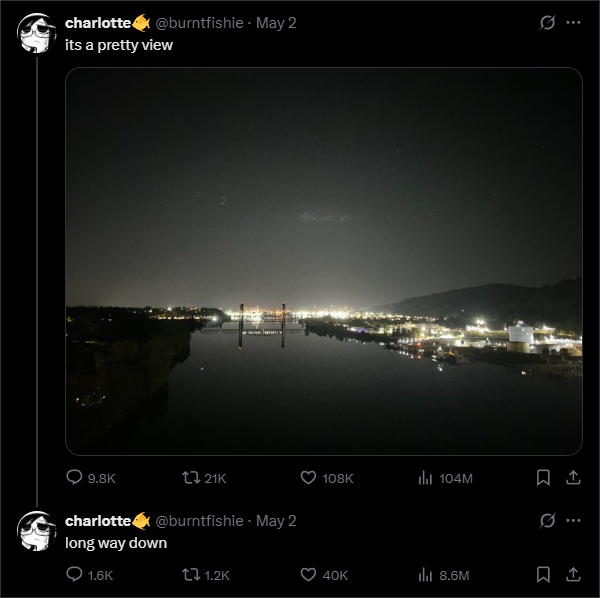
Task: Open more options menu on first tweet
Action: 573,23
